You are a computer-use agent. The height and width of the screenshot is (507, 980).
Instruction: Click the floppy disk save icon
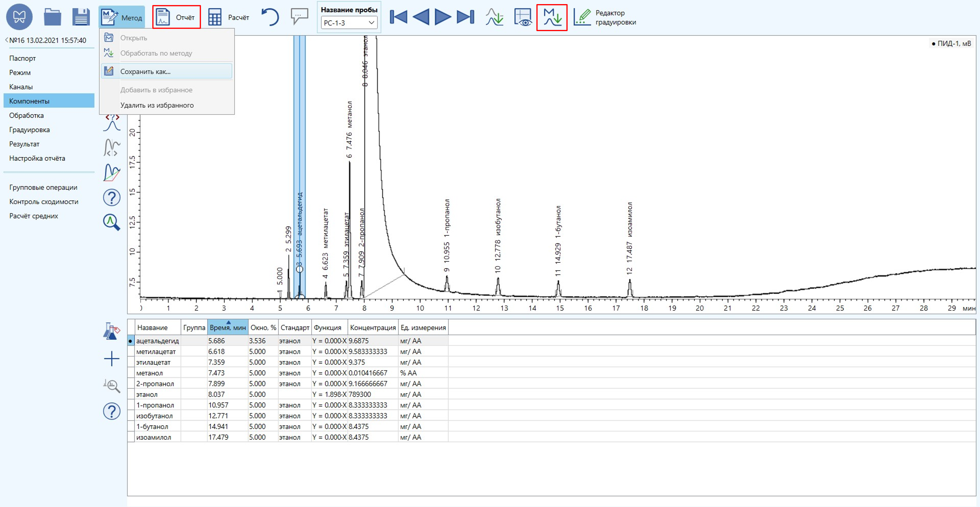point(81,17)
